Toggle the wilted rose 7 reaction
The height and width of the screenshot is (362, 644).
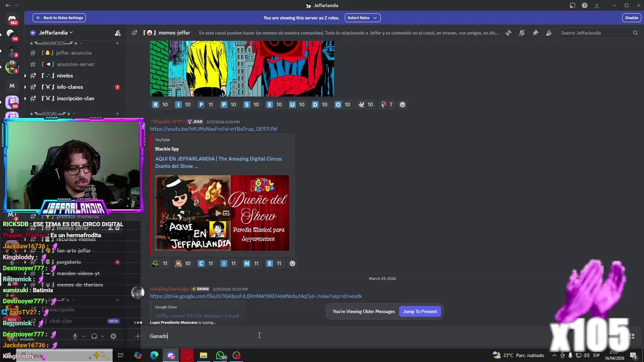(x=386, y=105)
